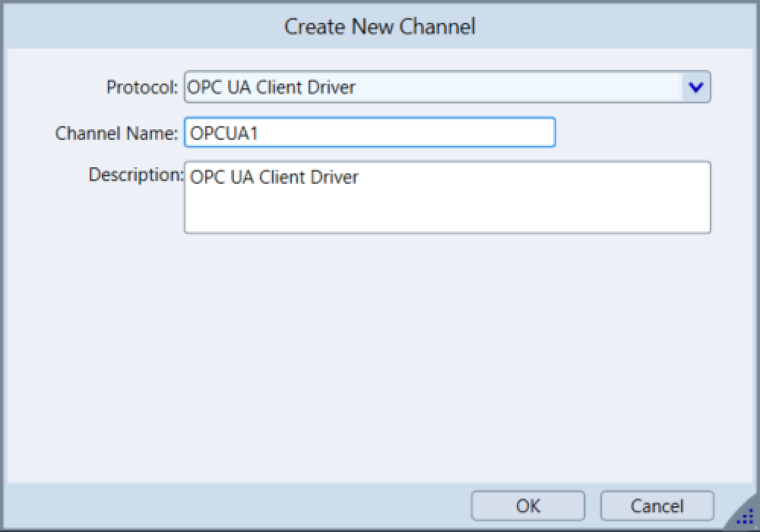Click the blank footer area left of OK
The height and width of the screenshot is (532, 760).
[x=228, y=506]
